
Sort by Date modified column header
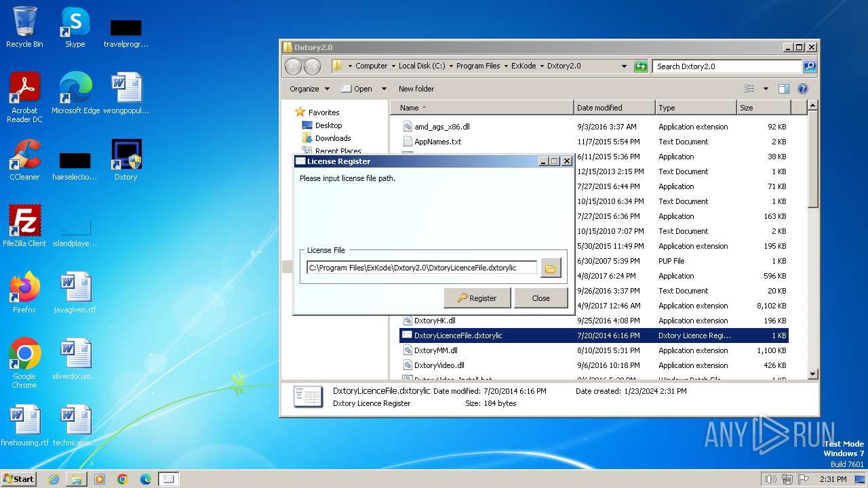point(614,108)
